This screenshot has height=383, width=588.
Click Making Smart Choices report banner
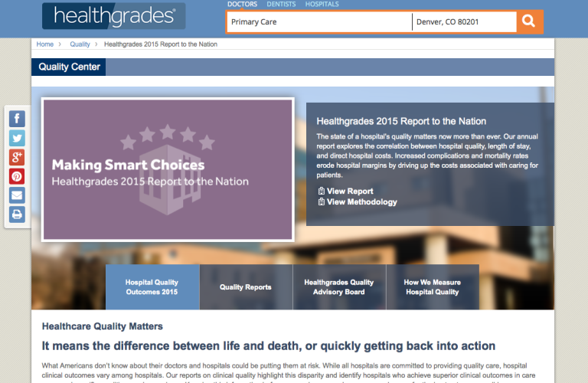[168, 169]
